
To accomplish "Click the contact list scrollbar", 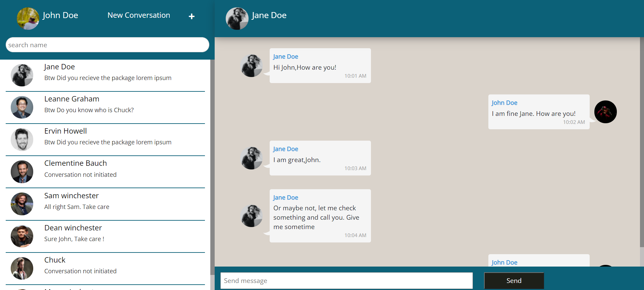I will coord(212,167).
